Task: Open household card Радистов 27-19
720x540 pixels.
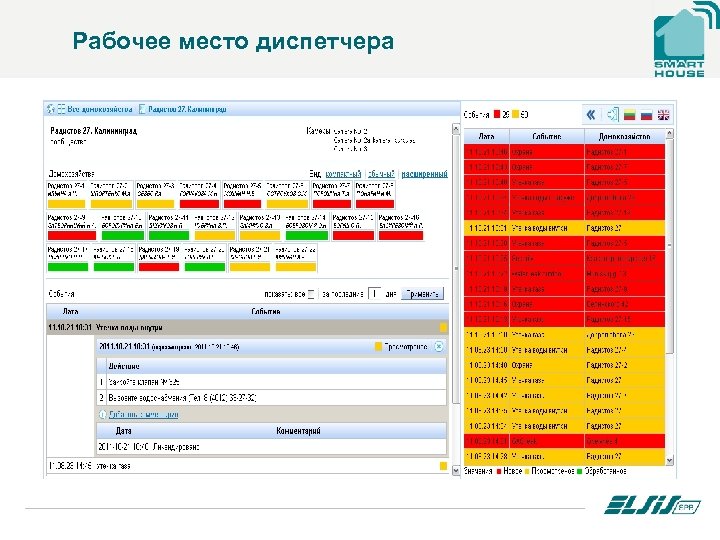Action: pos(159,259)
